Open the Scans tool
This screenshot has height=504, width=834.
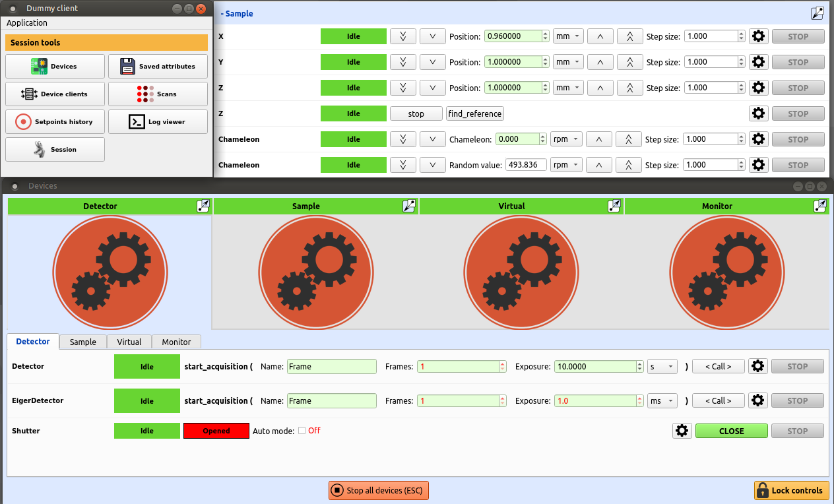pos(158,94)
